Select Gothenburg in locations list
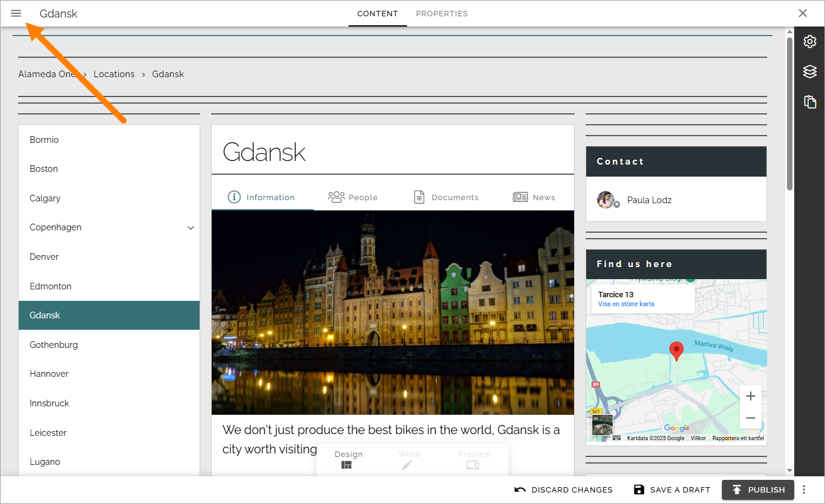 pyautogui.click(x=109, y=345)
